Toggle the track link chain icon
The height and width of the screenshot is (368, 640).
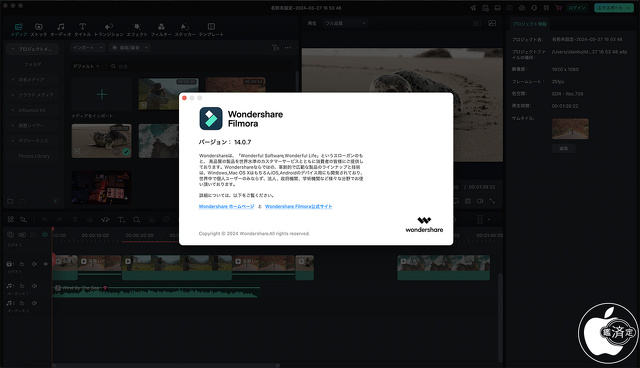click(22, 235)
